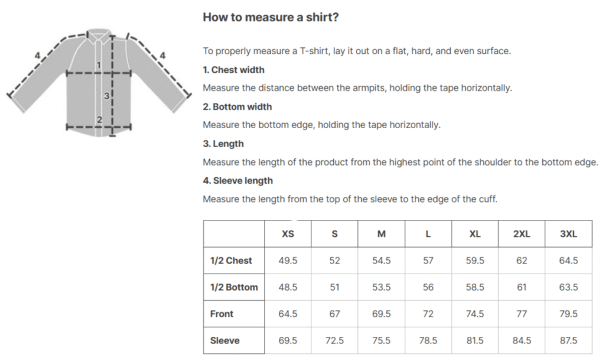Select the L size column header

(x=428, y=234)
